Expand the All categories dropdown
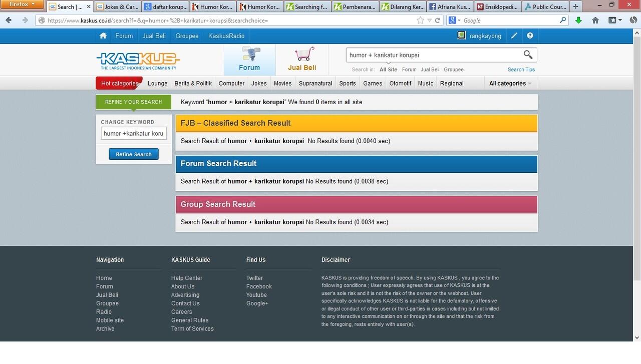 (510, 83)
